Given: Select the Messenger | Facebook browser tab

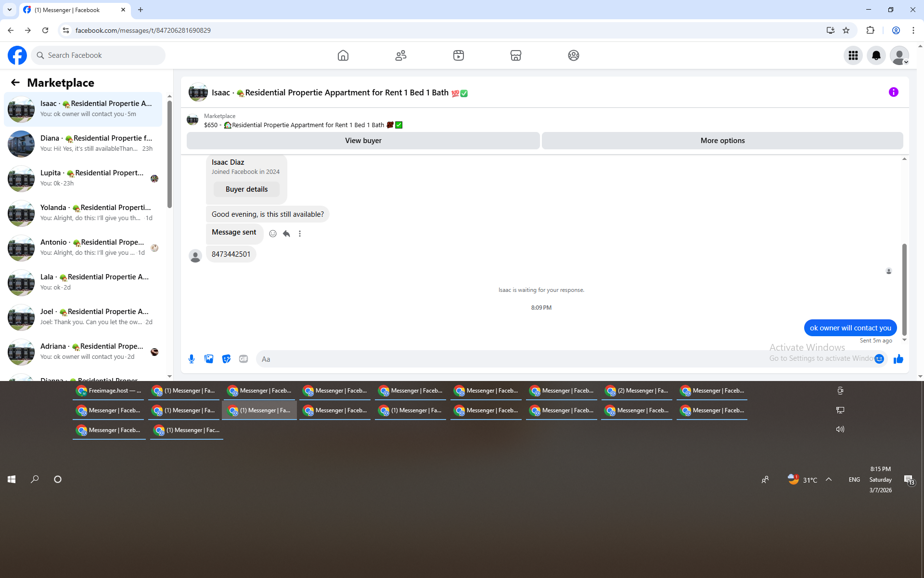Looking at the screenshot, I should [75, 10].
